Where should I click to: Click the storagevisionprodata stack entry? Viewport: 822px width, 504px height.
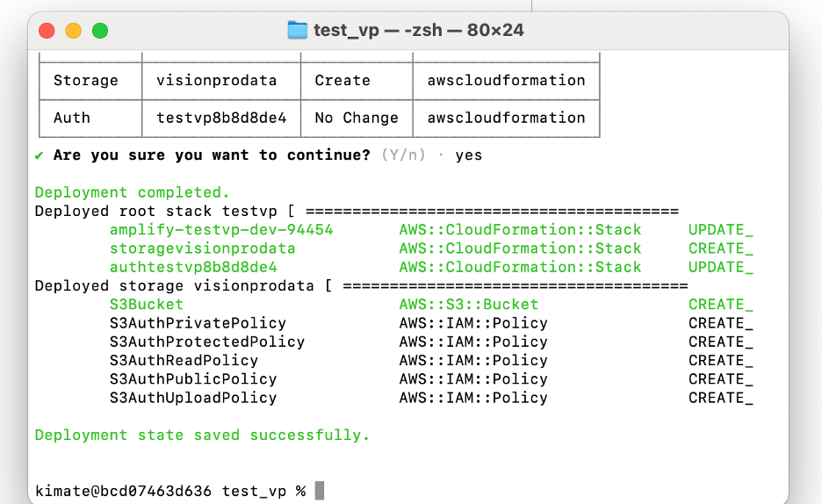pos(202,248)
